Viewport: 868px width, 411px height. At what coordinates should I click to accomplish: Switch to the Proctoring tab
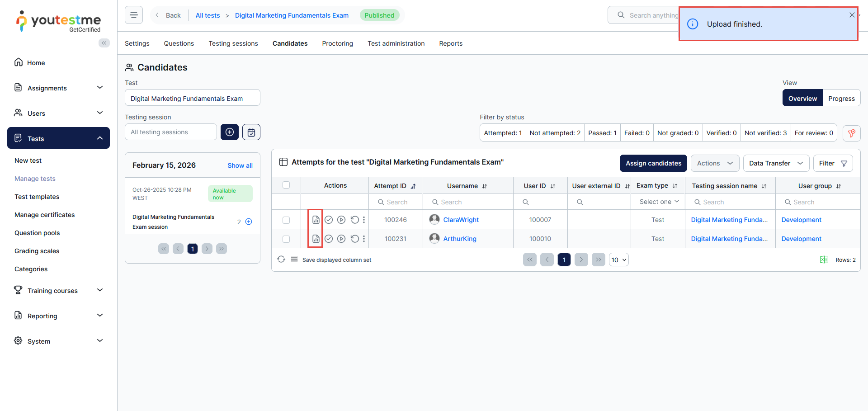click(x=337, y=43)
